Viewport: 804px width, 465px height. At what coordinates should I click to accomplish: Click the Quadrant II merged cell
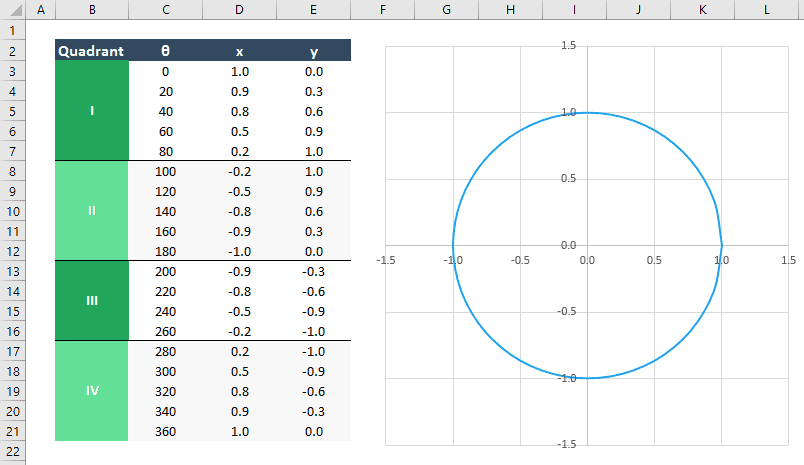[x=92, y=211]
